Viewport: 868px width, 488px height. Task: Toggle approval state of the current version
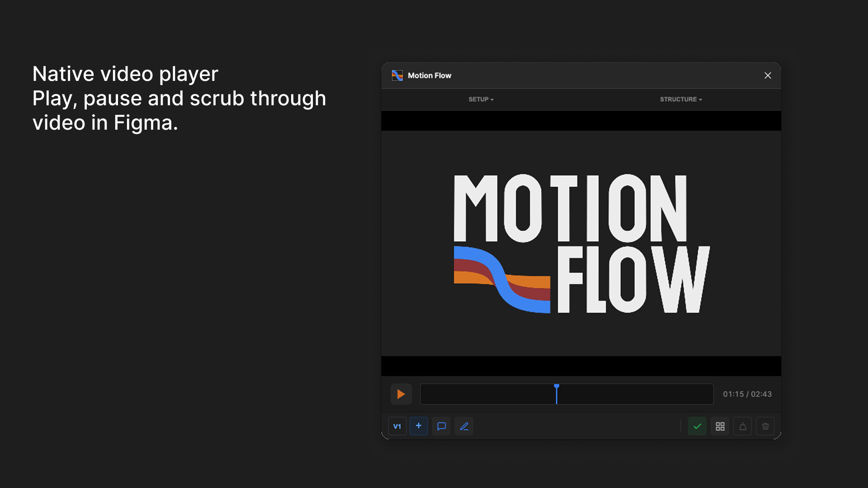click(697, 426)
